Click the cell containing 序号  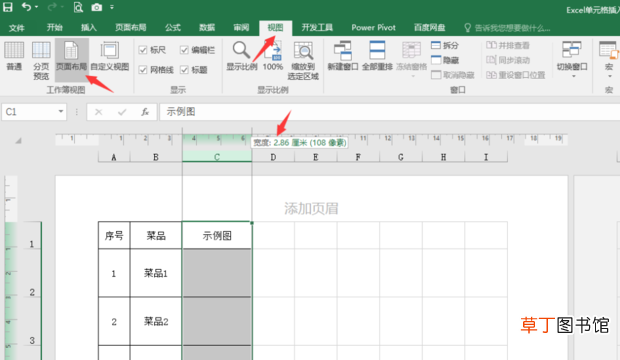pos(114,236)
